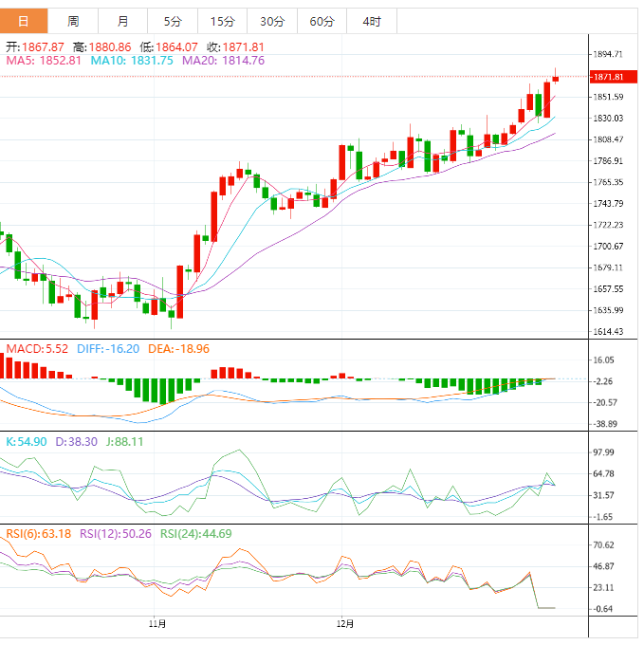Switch to the 月 monthly tab
This screenshot has height=645, width=644.
(122, 21)
